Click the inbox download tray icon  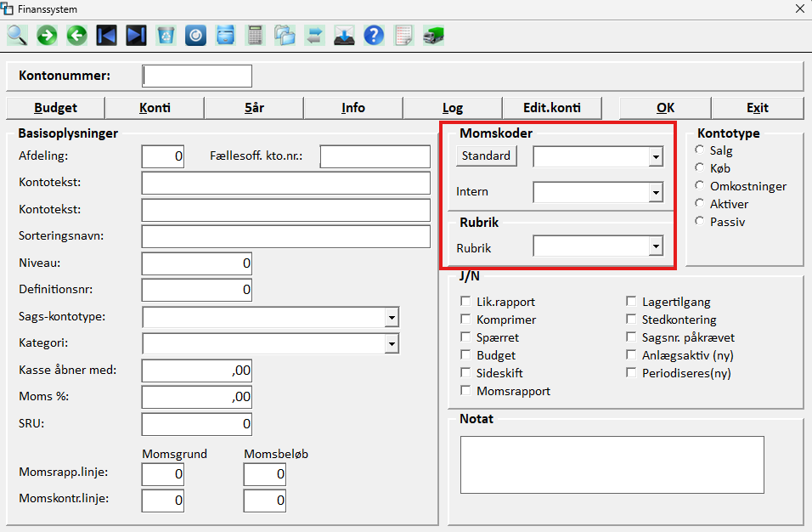(344, 36)
